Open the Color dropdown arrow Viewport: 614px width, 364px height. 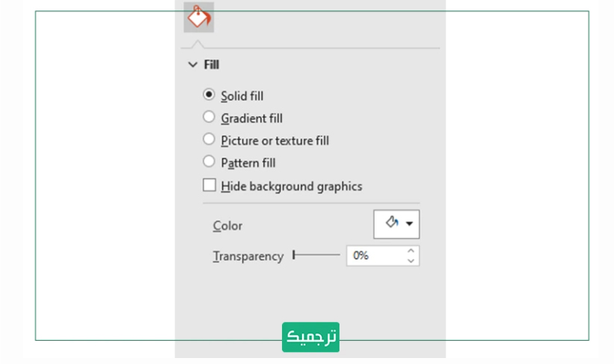point(409,224)
